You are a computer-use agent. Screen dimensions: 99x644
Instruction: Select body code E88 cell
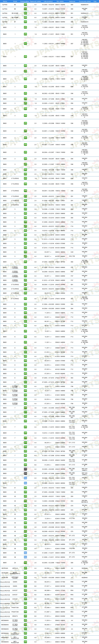72,79
